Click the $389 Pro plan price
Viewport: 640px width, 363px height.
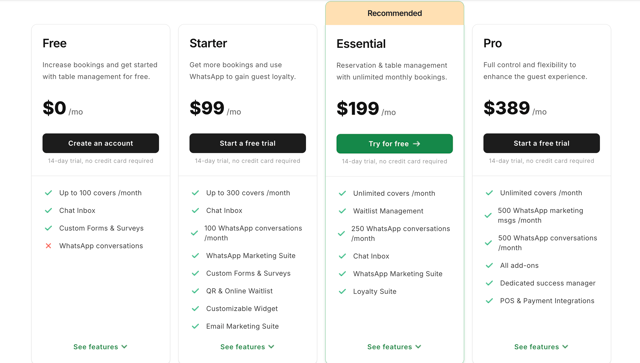coord(507,108)
